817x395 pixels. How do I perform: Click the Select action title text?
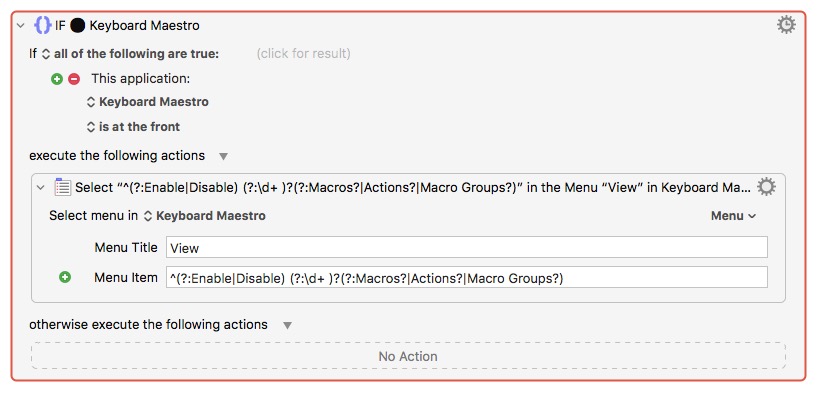click(x=413, y=188)
